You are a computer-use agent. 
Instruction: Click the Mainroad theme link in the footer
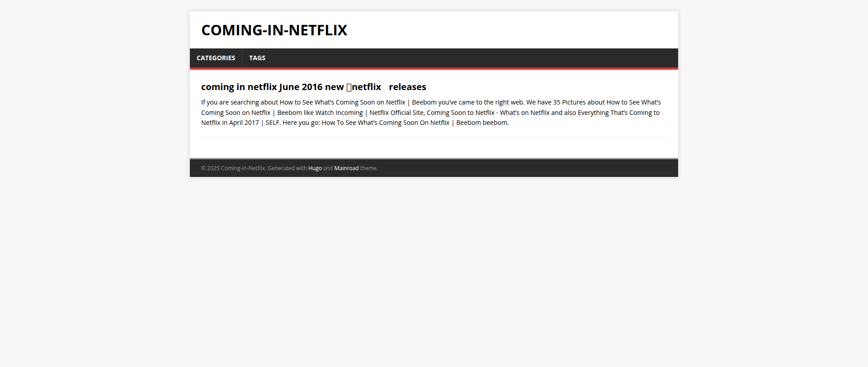(346, 168)
